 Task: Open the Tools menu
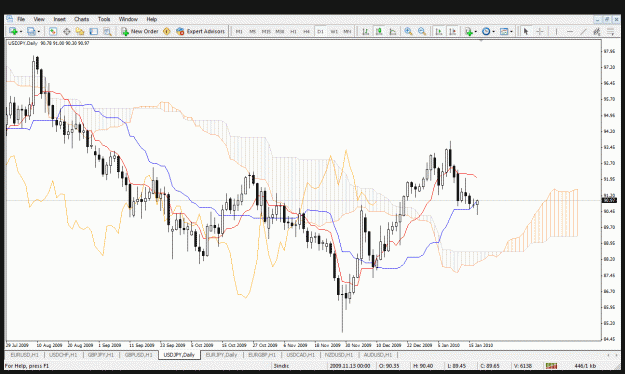click(x=104, y=19)
